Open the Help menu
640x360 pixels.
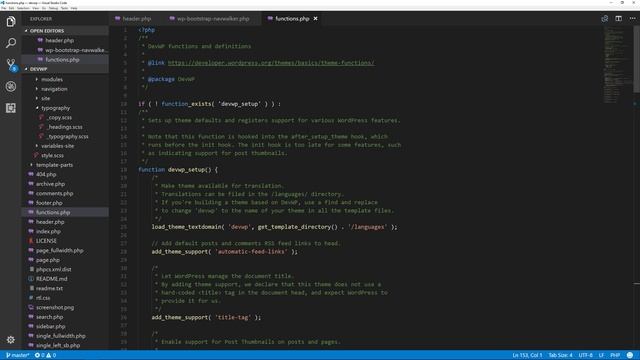coord(74,8)
